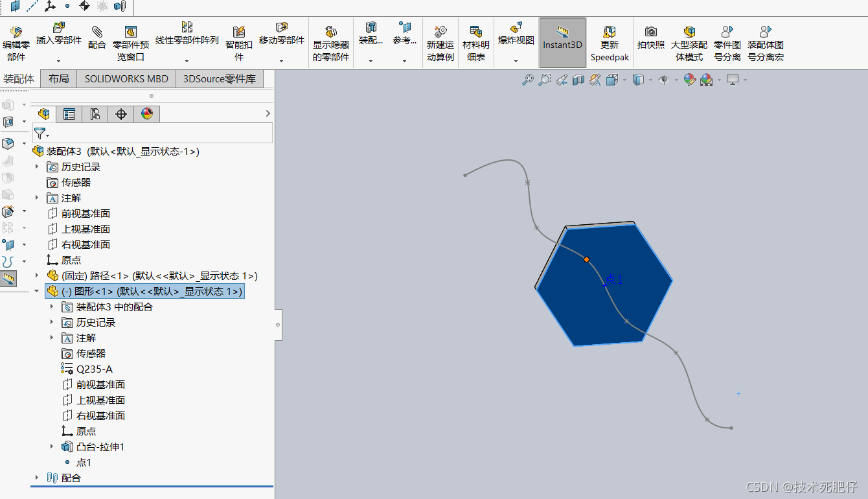
Task: Click Zoom to Area icon
Action: [x=545, y=80]
